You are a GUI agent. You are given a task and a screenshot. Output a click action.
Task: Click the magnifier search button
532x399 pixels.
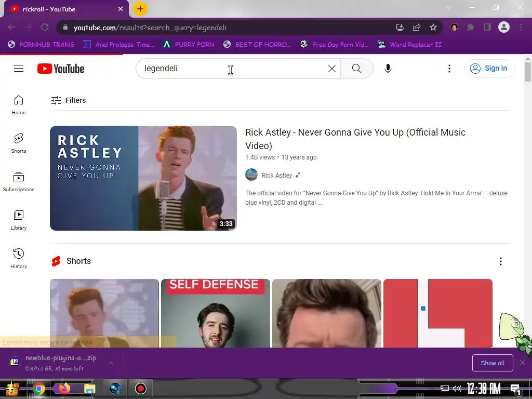(x=356, y=69)
